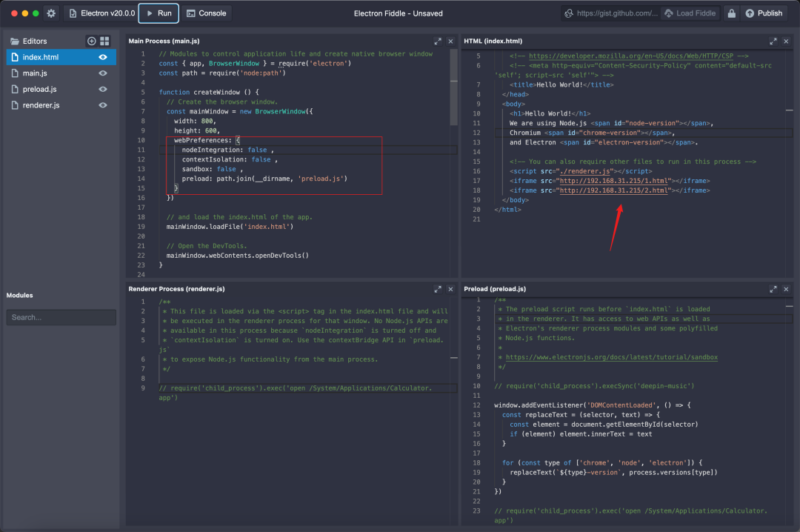Close the Renderer Process (renderer.js) editor
The width and height of the screenshot is (800, 532).
coord(450,289)
